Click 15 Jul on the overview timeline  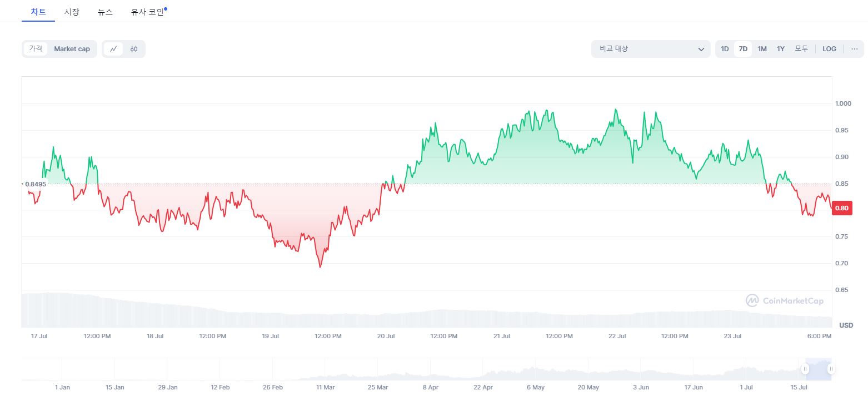point(799,387)
